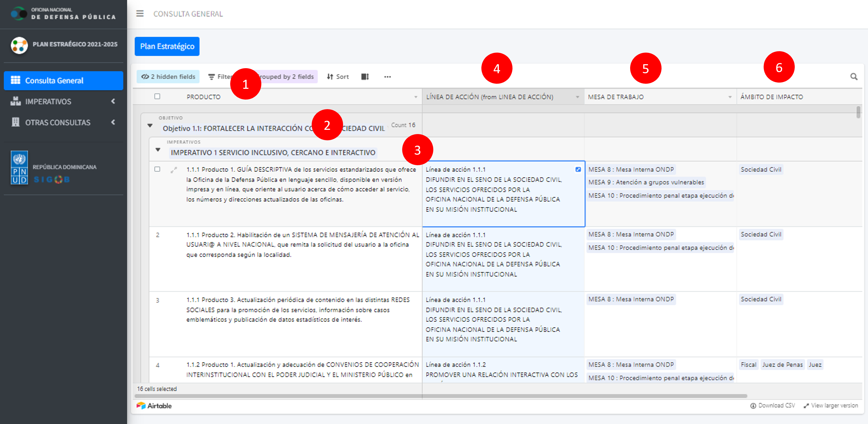Click the blue linked-record icon in Línea de acción cell
Screen dimensions: 868x424
pyautogui.click(x=578, y=169)
